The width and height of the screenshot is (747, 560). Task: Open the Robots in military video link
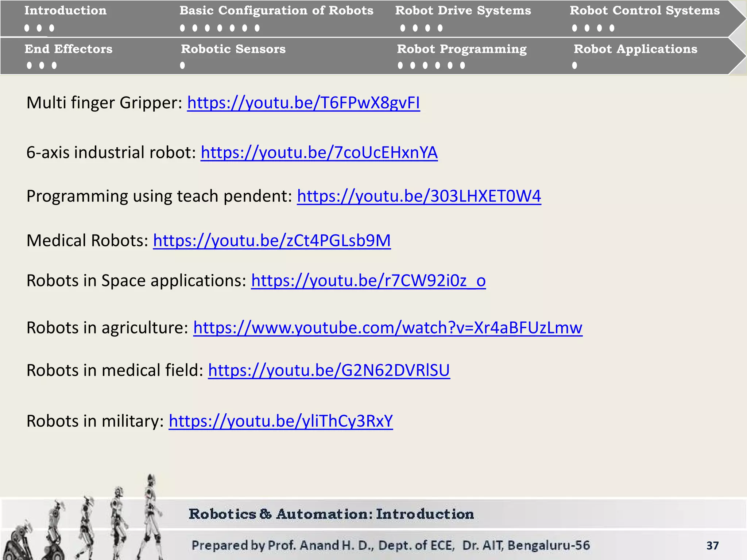pyautogui.click(x=281, y=421)
